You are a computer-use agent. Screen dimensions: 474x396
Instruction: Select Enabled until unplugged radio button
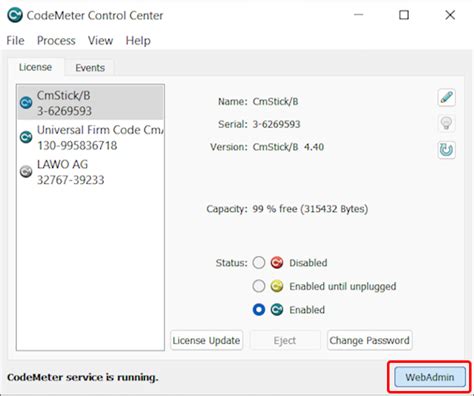pyautogui.click(x=259, y=286)
